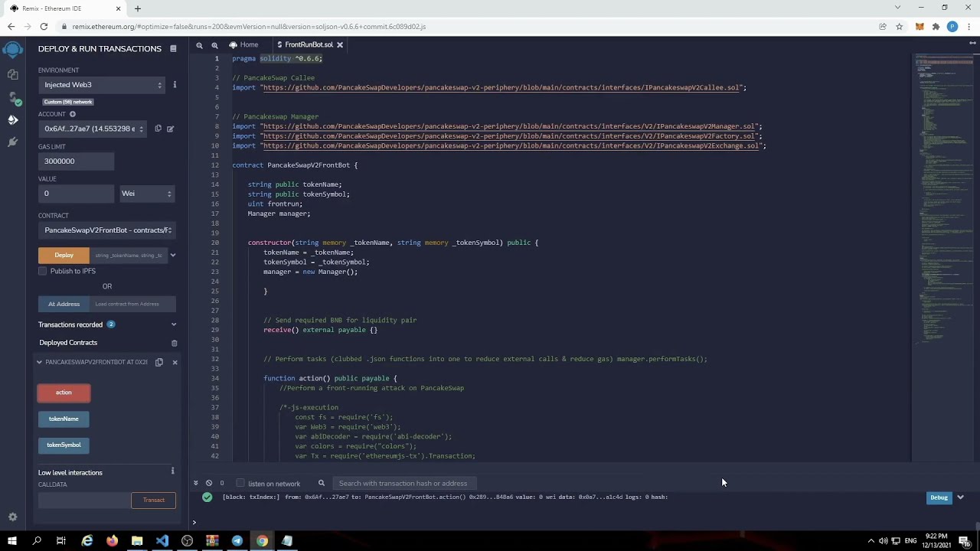Viewport: 980px width, 551px height.
Task: Open the Solidity Compiler sidebar icon
Action: coord(13,98)
